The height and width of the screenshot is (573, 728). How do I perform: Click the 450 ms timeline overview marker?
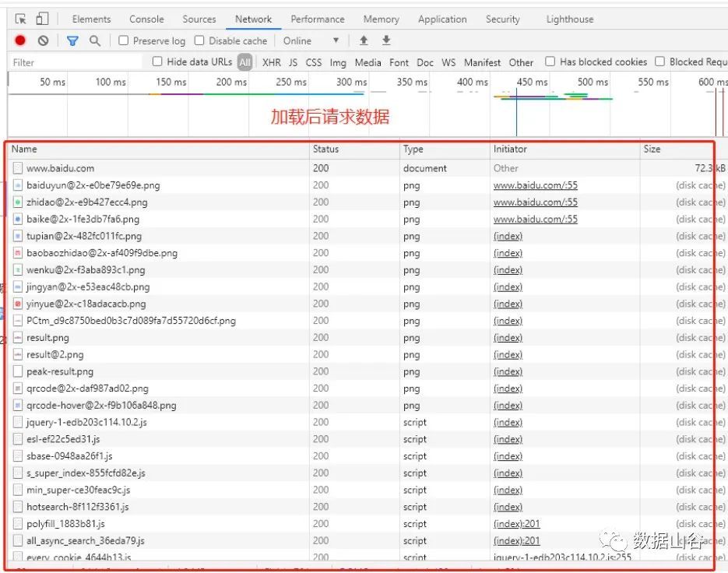coord(532,83)
